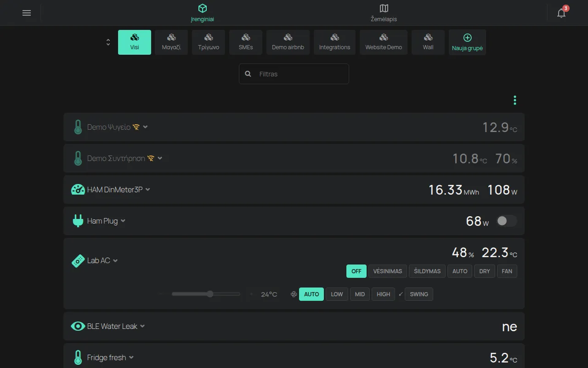Toggle the Ham Plug power switch
This screenshot has height=368, width=588.
click(507, 221)
